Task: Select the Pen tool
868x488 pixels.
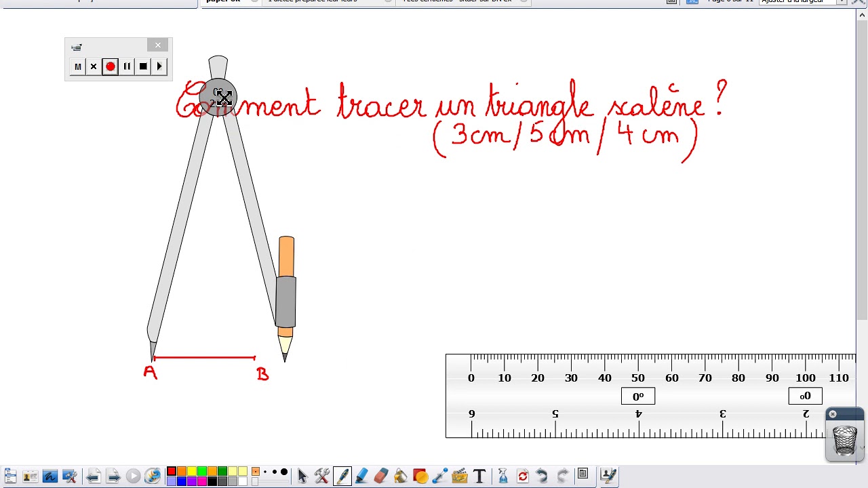Action: 342,476
